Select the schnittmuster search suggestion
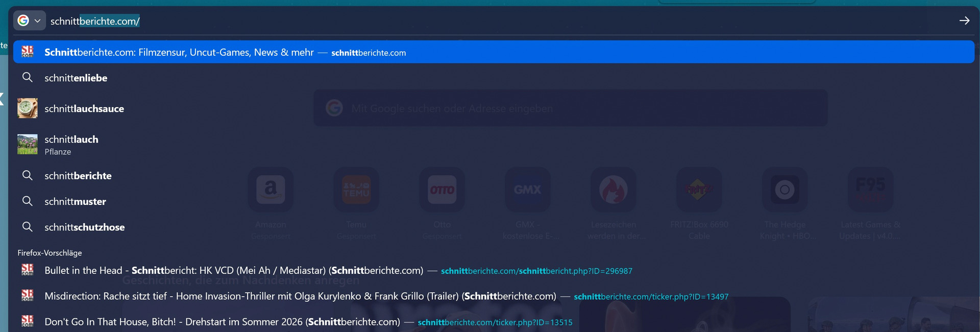 pos(494,201)
